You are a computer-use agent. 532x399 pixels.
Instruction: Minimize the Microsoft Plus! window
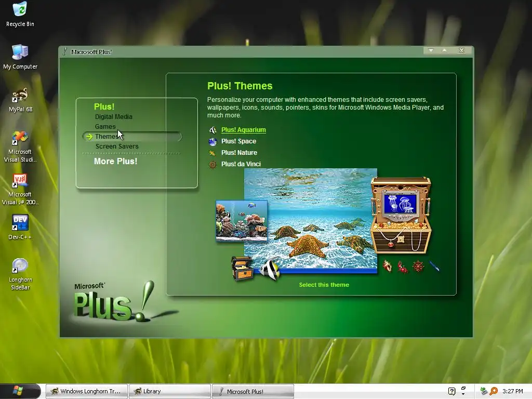point(431,50)
